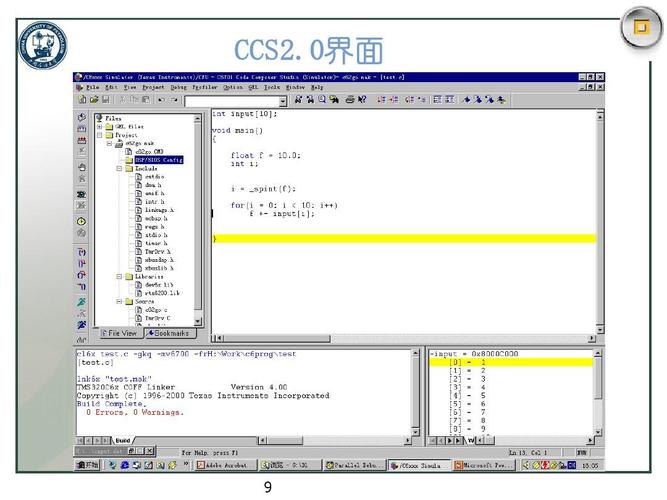Collapse the Project tree node
The width and height of the screenshot is (667, 500).
click(100, 135)
